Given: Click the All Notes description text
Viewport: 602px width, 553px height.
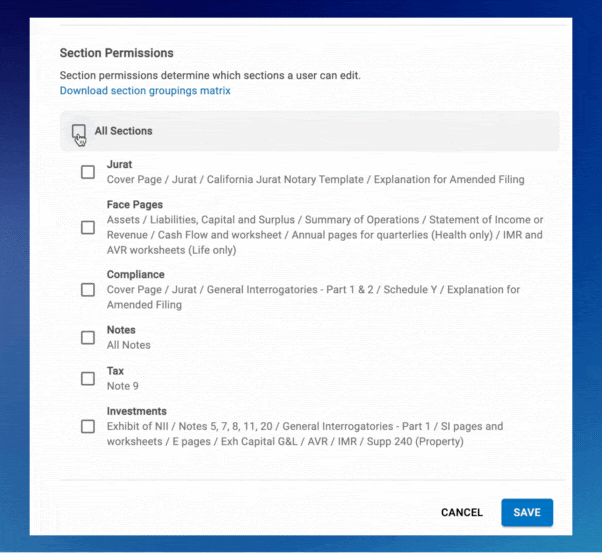Looking at the screenshot, I should tap(129, 345).
